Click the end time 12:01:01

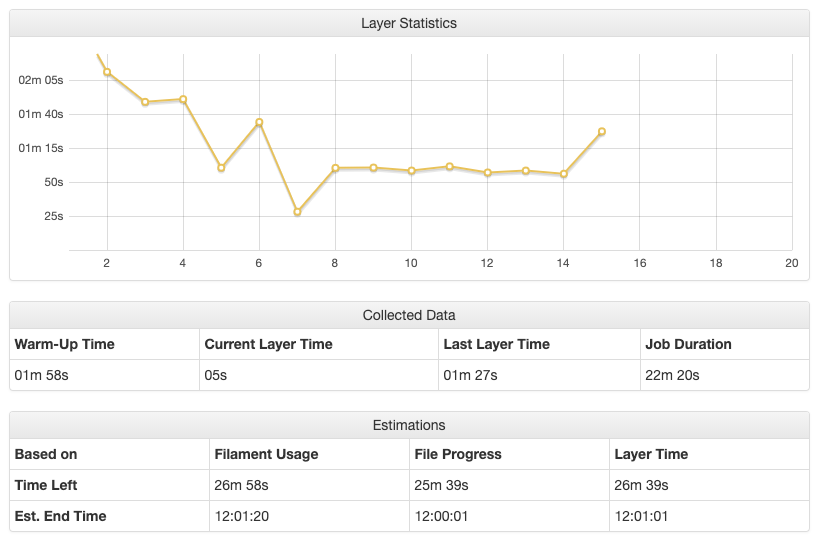tap(641, 517)
